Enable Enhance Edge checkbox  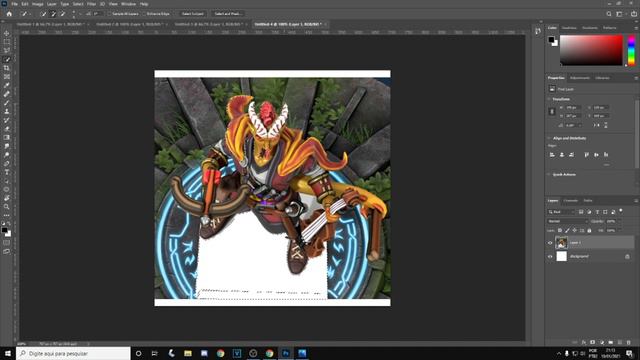[145, 14]
